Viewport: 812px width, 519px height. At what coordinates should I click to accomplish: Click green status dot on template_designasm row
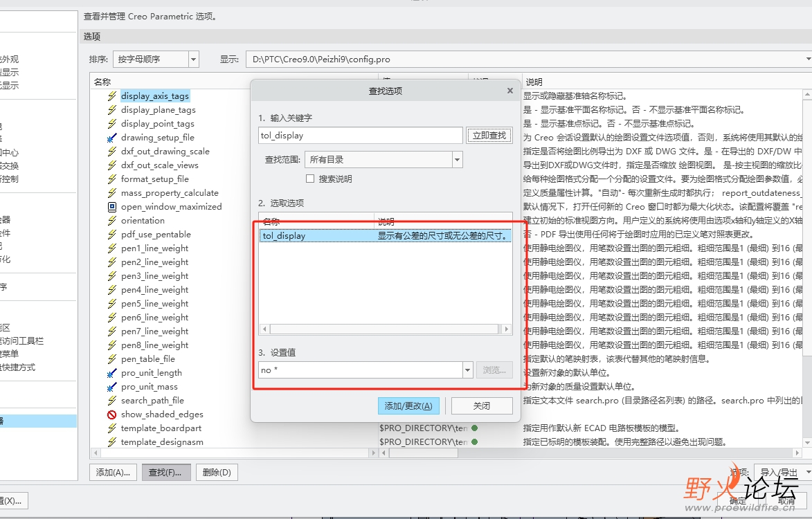point(474,442)
